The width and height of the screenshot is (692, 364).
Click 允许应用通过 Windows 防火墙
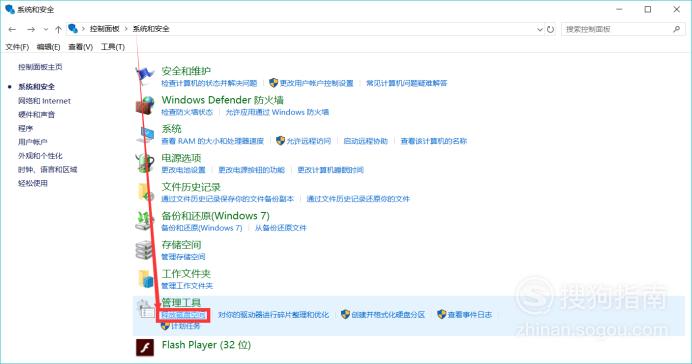click(x=277, y=112)
